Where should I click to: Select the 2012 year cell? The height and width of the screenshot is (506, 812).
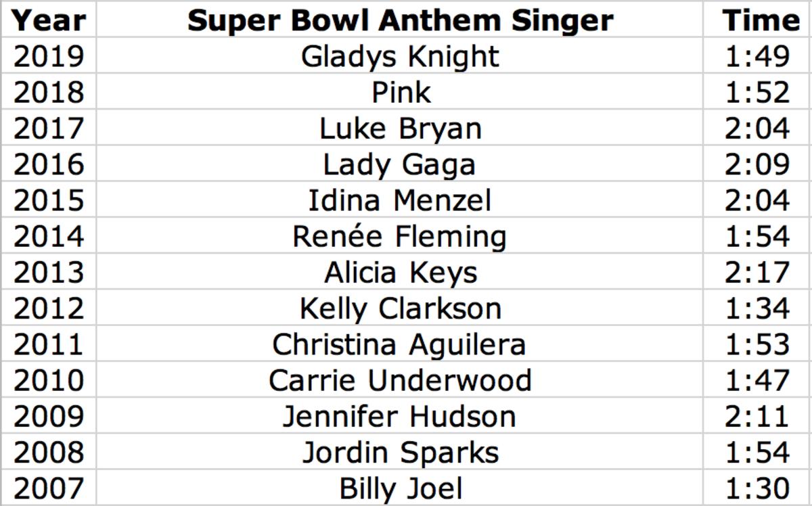pyautogui.click(x=49, y=309)
